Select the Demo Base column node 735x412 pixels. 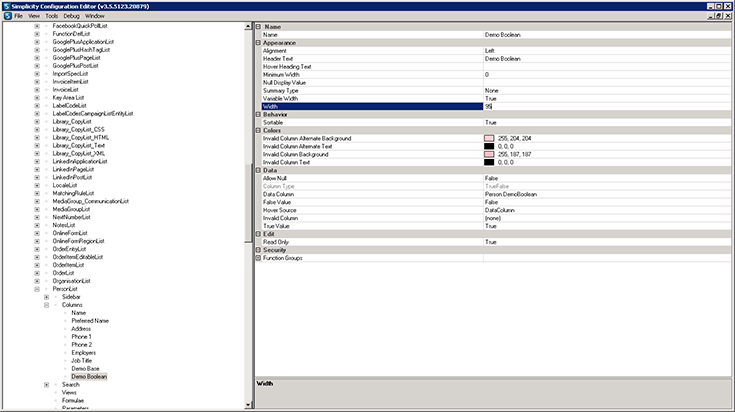[85, 368]
